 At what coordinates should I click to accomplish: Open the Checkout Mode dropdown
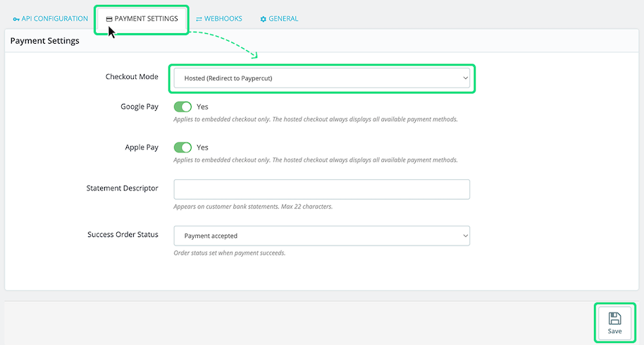pos(321,78)
